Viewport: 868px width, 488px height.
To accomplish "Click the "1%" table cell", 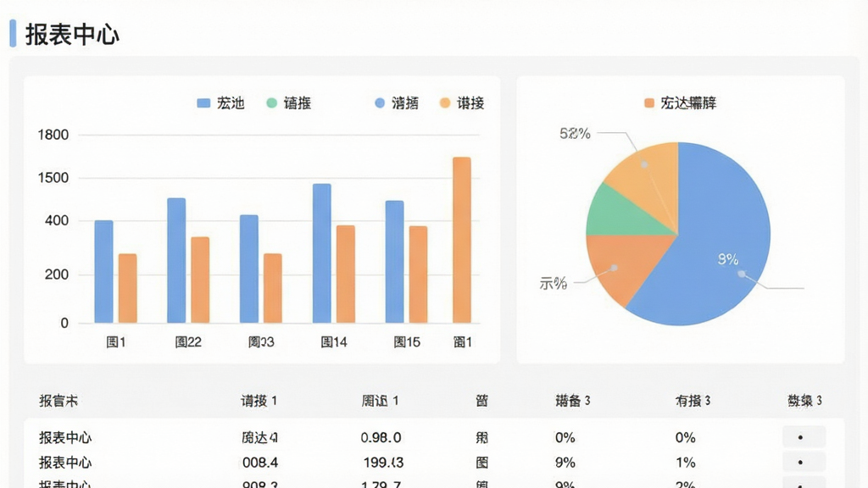I will pyautogui.click(x=685, y=463).
